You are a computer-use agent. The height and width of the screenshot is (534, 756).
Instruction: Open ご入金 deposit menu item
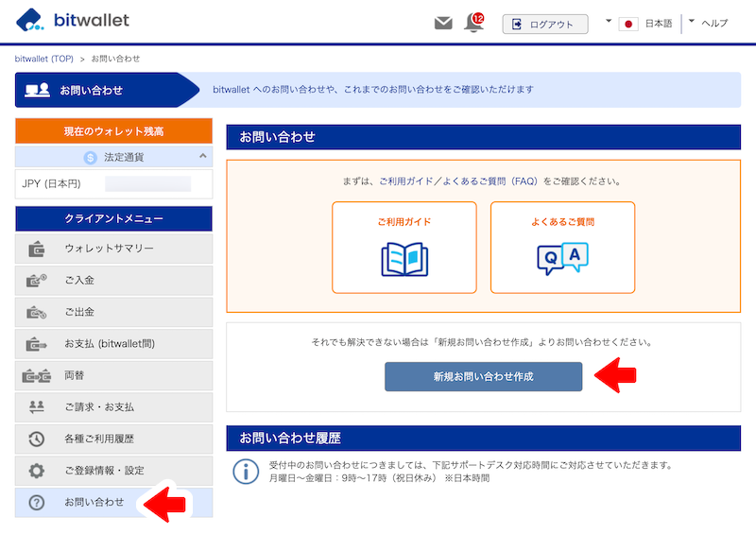(x=113, y=281)
